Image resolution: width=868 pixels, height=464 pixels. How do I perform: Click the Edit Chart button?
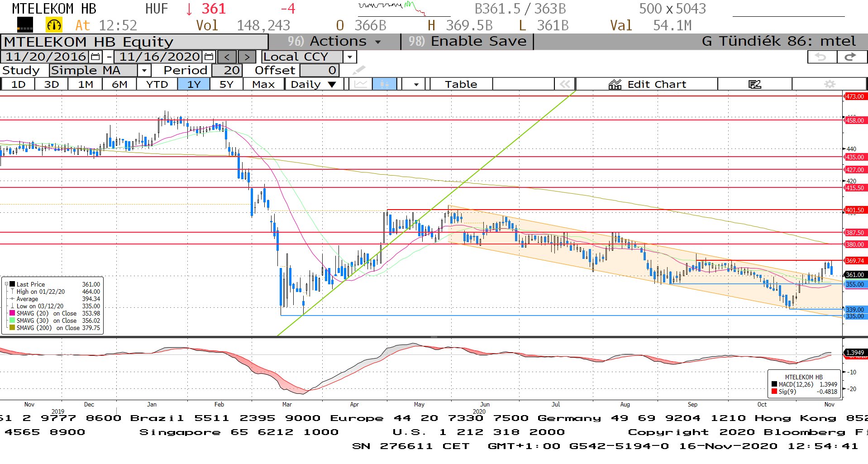pos(647,84)
